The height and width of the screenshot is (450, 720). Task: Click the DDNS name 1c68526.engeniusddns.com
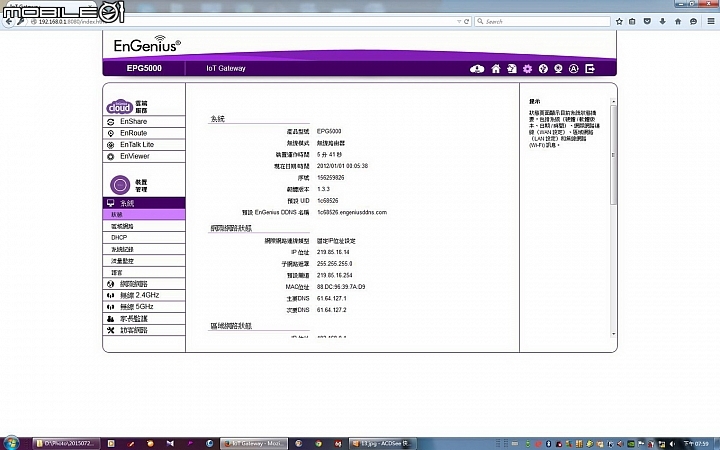click(x=352, y=213)
